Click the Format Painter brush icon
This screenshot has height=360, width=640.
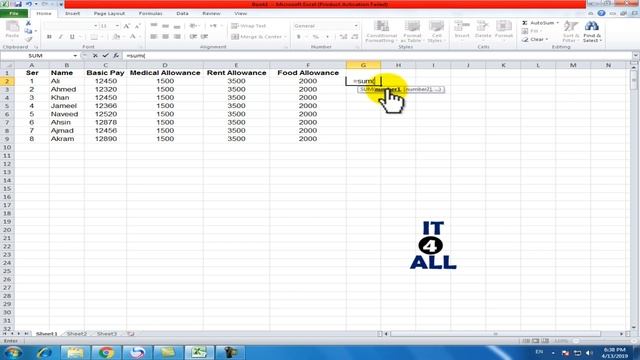pyautogui.click(x=28, y=39)
